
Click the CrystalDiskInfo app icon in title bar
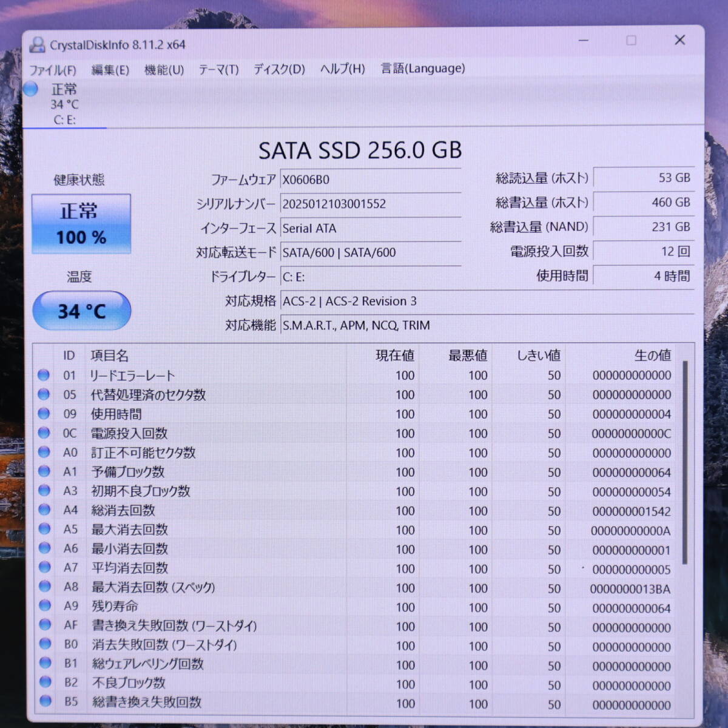pos(38,45)
